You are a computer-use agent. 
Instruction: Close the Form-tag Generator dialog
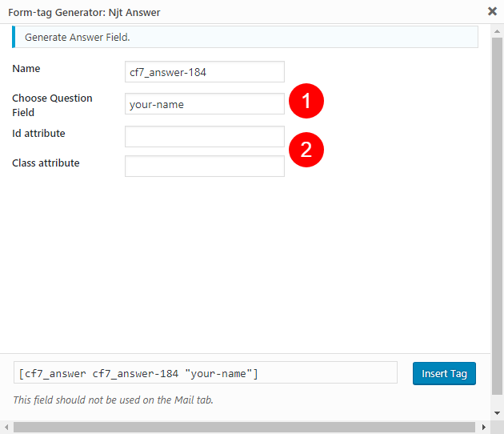[x=492, y=11]
